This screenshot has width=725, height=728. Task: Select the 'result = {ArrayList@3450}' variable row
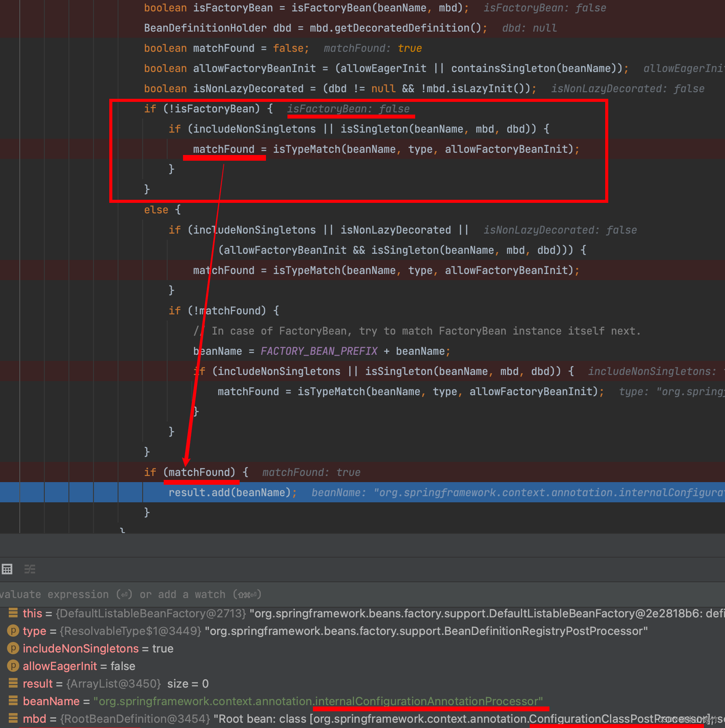[x=362, y=683]
